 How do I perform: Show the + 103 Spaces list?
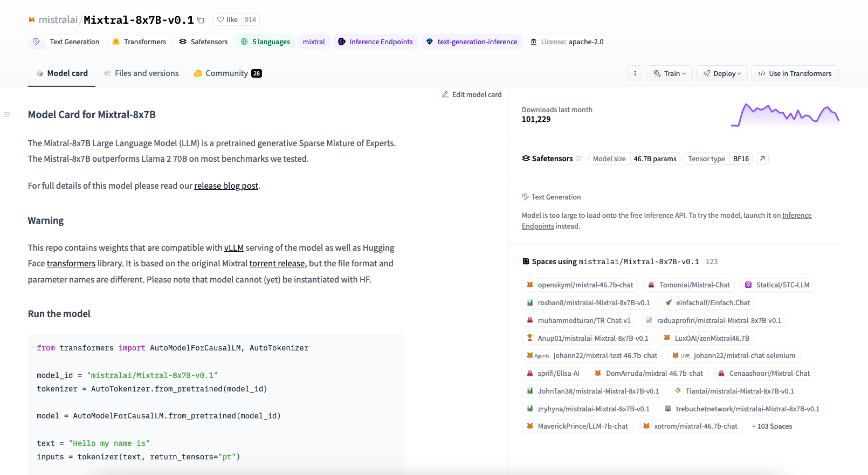(771, 426)
